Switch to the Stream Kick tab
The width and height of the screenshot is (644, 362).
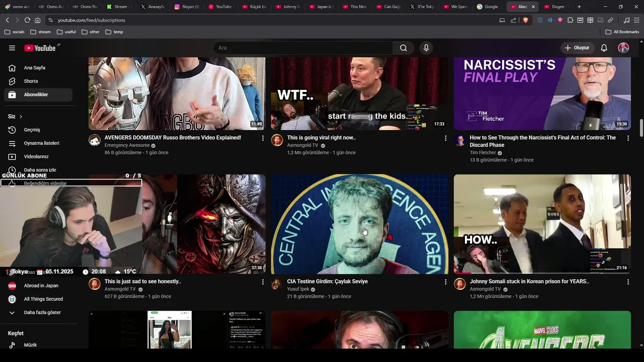(120, 7)
